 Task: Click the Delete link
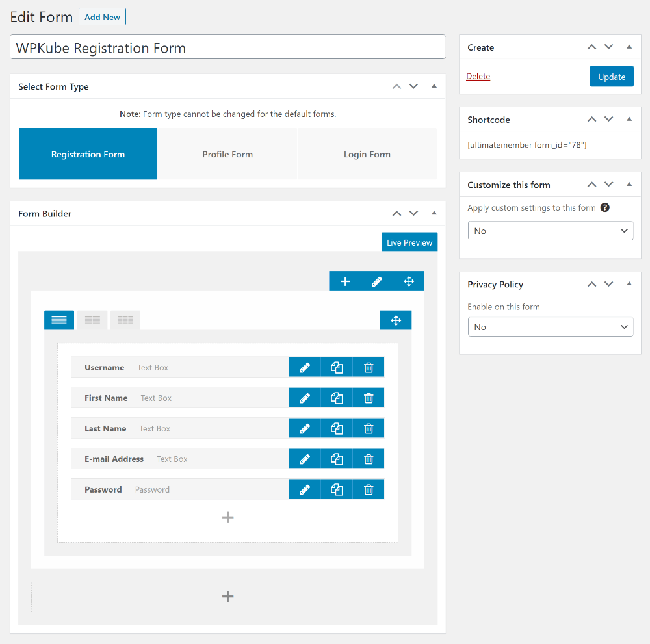coord(478,76)
